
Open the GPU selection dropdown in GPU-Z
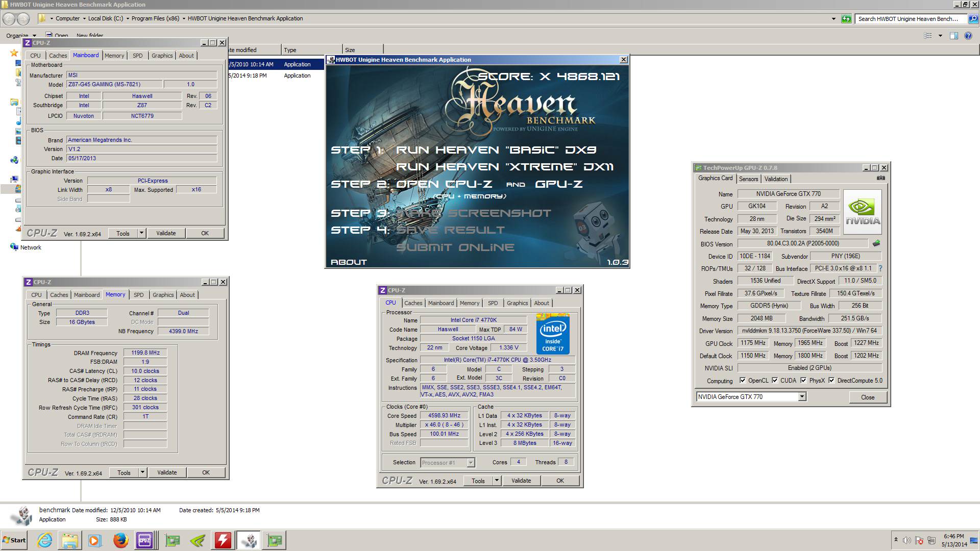pos(802,396)
